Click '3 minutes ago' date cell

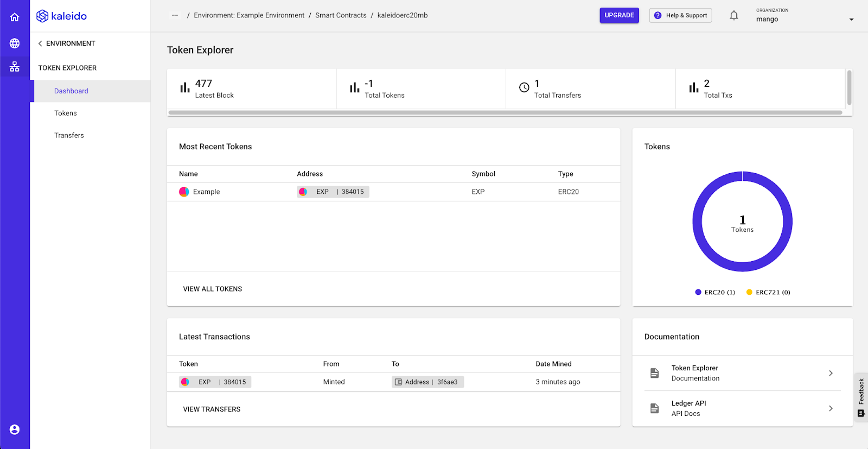[558, 382]
